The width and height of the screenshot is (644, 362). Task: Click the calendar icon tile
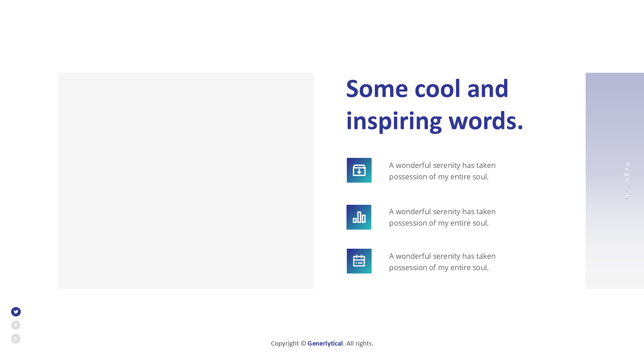pyautogui.click(x=359, y=261)
